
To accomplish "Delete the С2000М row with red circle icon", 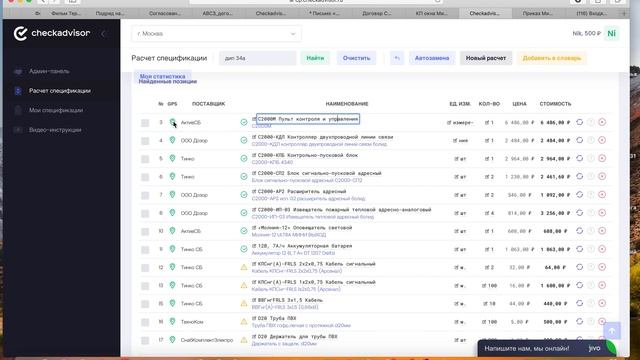I will click(602, 122).
